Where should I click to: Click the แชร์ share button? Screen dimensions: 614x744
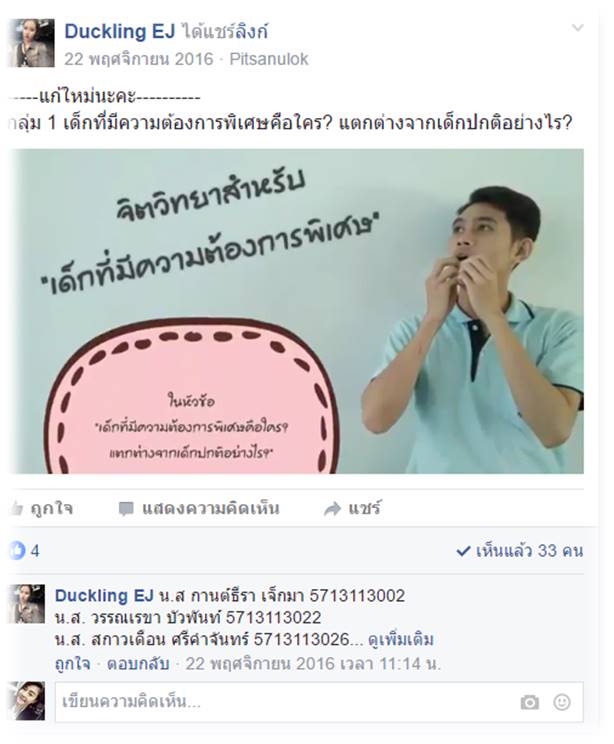364,509
